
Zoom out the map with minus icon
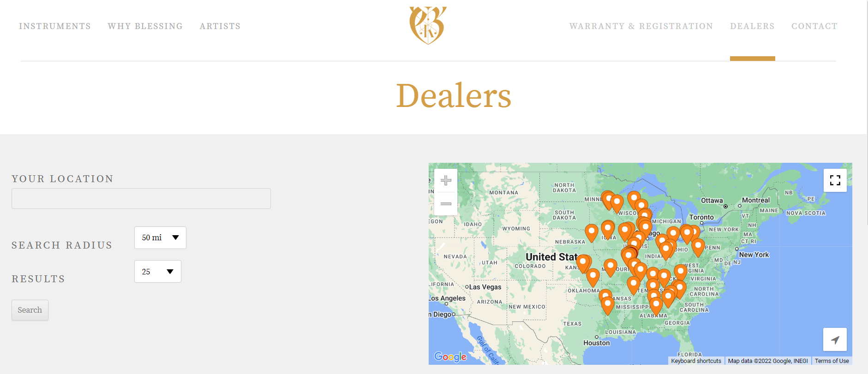446,204
